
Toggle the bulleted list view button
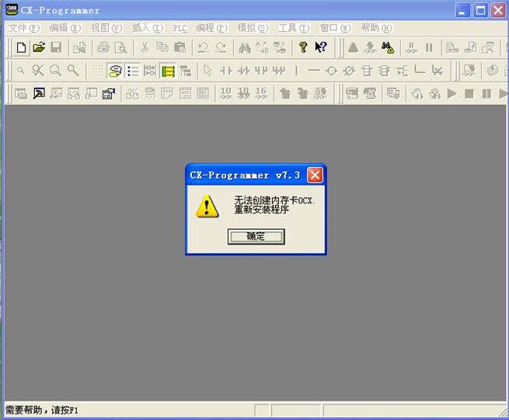tap(133, 71)
